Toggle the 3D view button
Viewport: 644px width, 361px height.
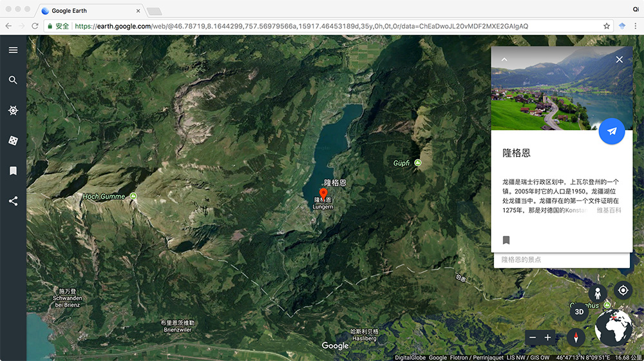tap(579, 311)
